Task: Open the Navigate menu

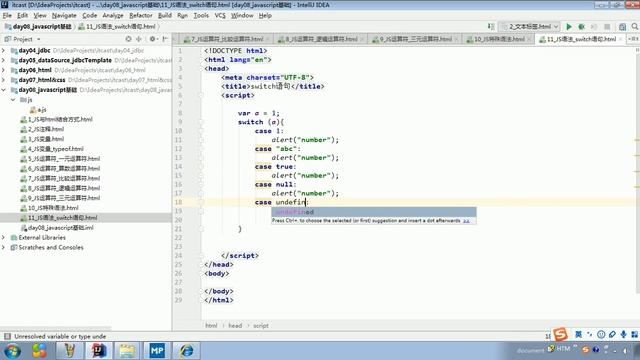Action: click(64, 16)
